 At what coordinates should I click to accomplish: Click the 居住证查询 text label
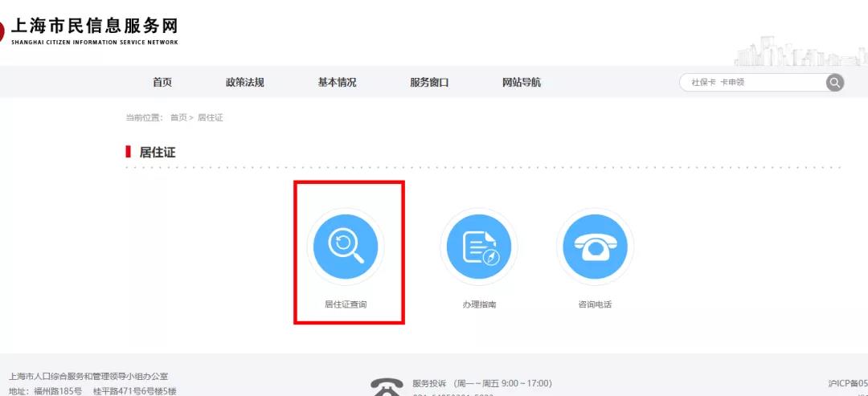(346, 305)
